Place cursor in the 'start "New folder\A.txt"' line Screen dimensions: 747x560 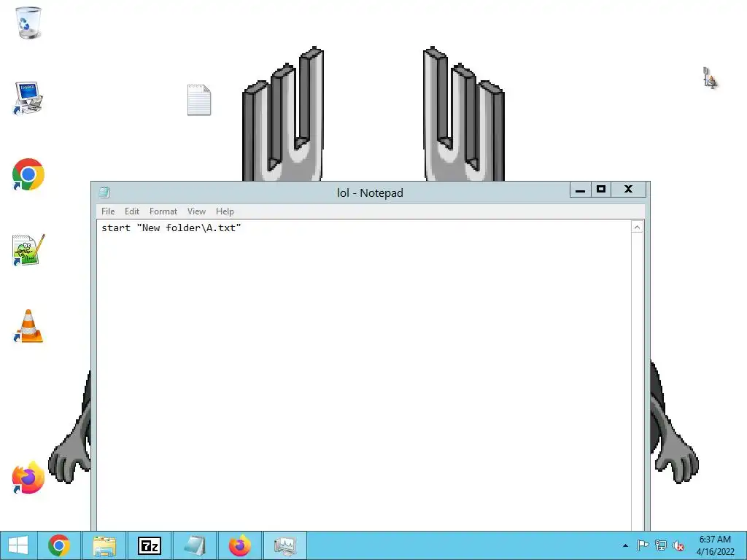coord(171,228)
